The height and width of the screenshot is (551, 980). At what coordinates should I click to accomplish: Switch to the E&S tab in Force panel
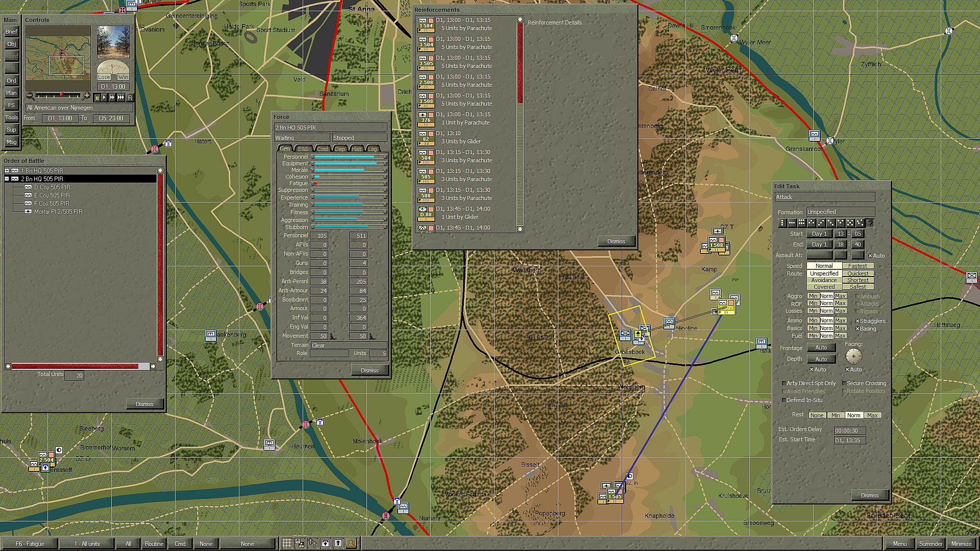click(x=303, y=149)
